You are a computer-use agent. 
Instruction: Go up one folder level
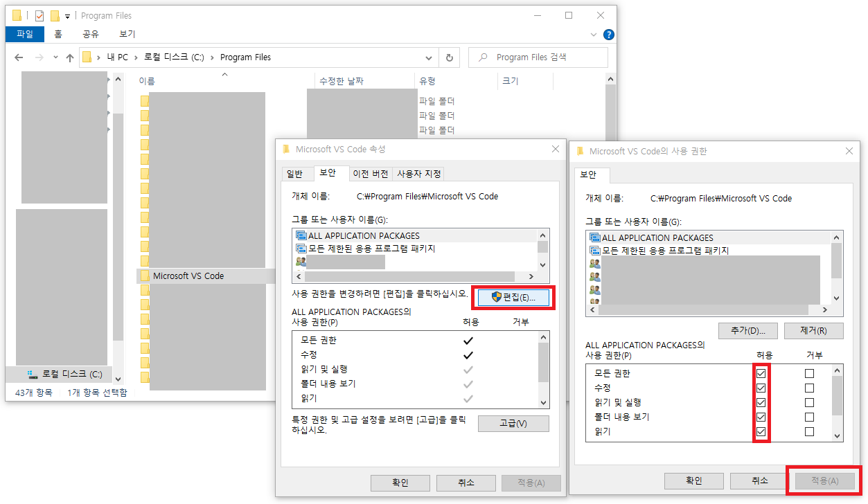pos(69,57)
